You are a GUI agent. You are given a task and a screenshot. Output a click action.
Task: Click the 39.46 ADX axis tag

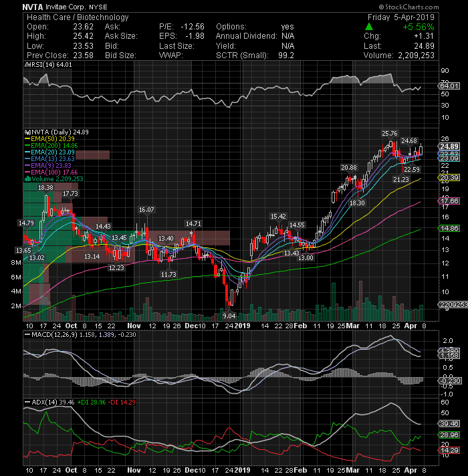tap(449, 423)
